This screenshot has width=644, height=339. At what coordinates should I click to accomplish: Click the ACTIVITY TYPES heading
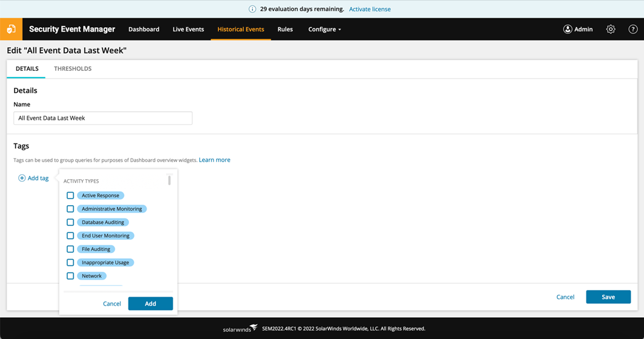click(x=81, y=181)
